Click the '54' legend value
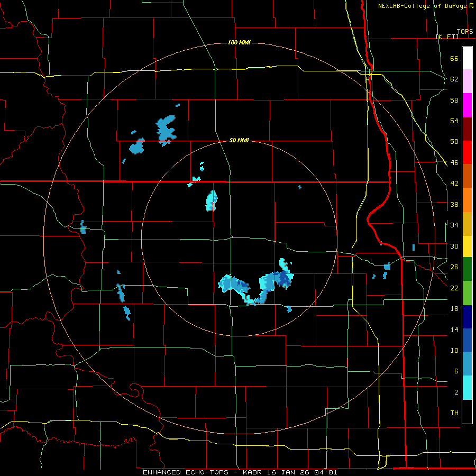The height and width of the screenshot is (476, 476). point(454,121)
